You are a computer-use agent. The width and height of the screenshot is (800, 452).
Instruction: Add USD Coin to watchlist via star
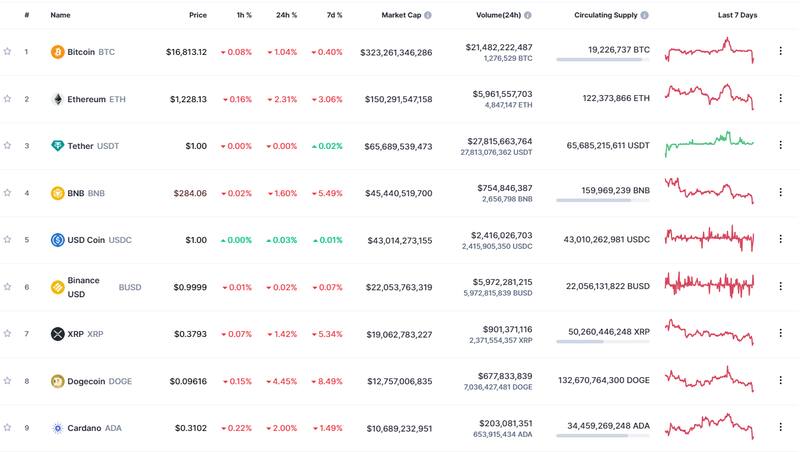8,240
